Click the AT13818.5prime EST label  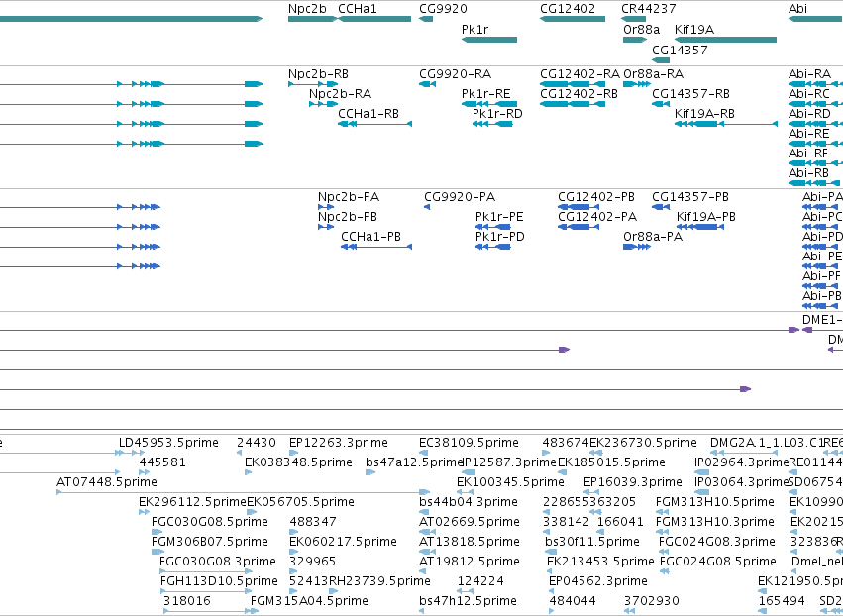click(470, 543)
